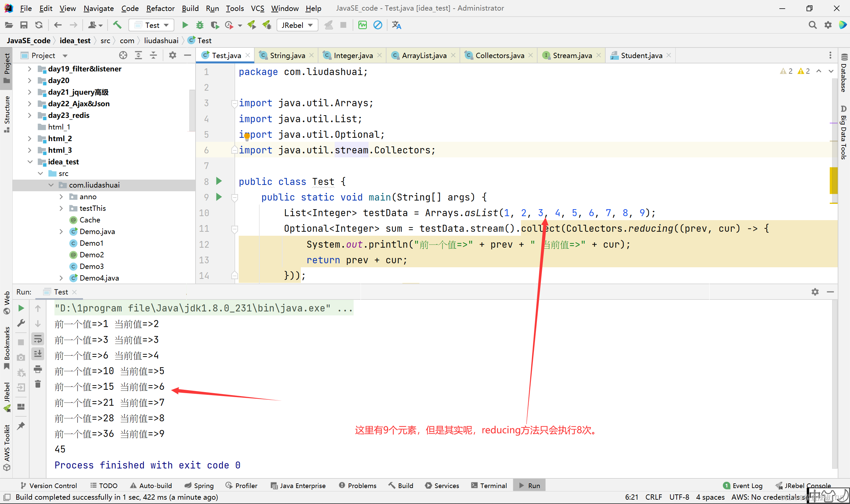Open Search Everywhere magnifier icon
Screen dimensions: 850x504
point(812,25)
